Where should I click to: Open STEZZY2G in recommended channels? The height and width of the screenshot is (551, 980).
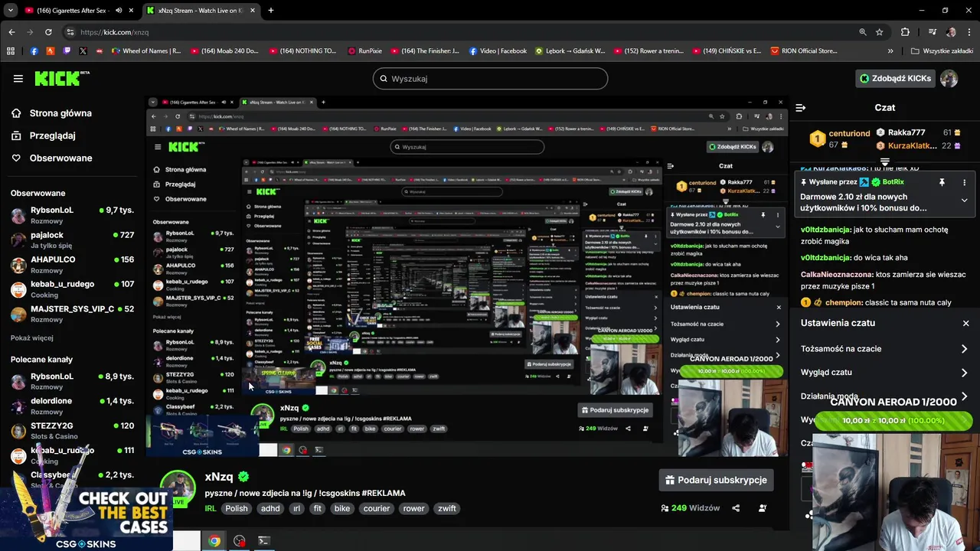[72, 430]
